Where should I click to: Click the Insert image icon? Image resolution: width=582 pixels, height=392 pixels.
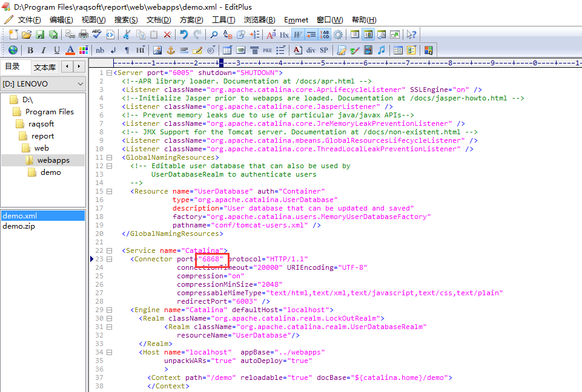(157, 50)
